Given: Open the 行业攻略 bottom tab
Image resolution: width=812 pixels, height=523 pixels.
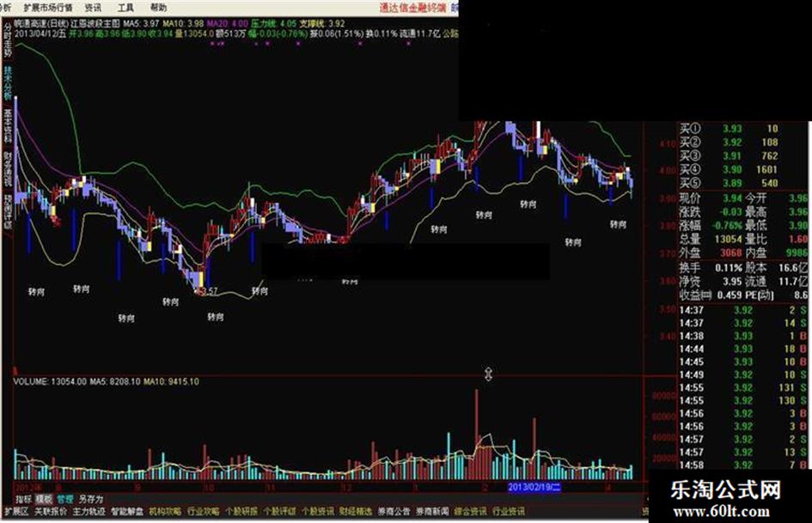Looking at the screenshot, I should (203, 512).
